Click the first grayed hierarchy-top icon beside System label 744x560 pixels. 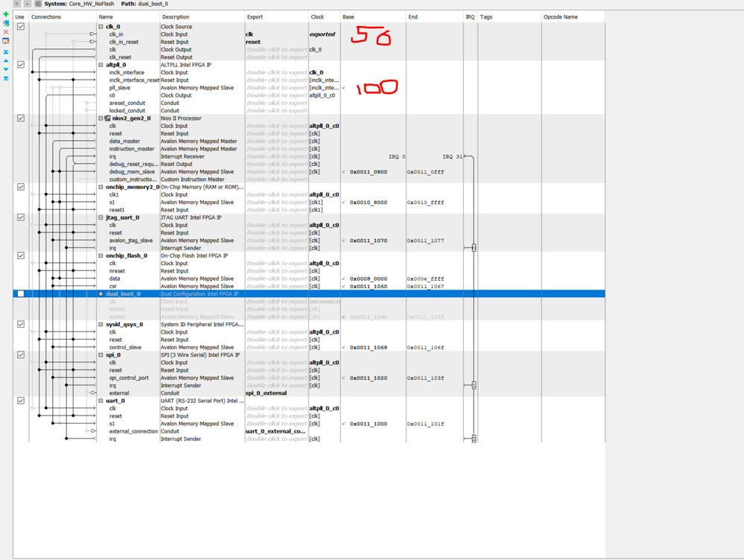pos(16,4)
